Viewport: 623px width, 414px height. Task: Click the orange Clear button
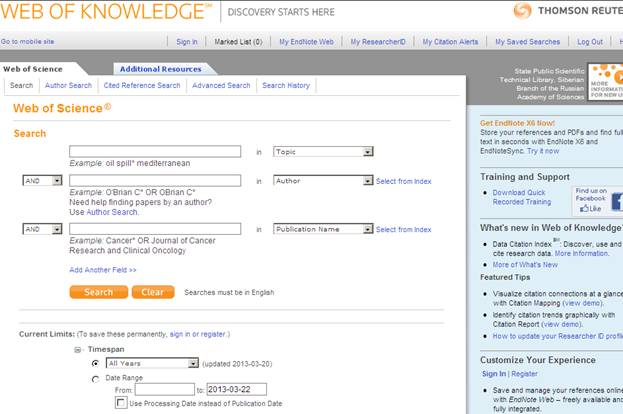pos(153,292)
